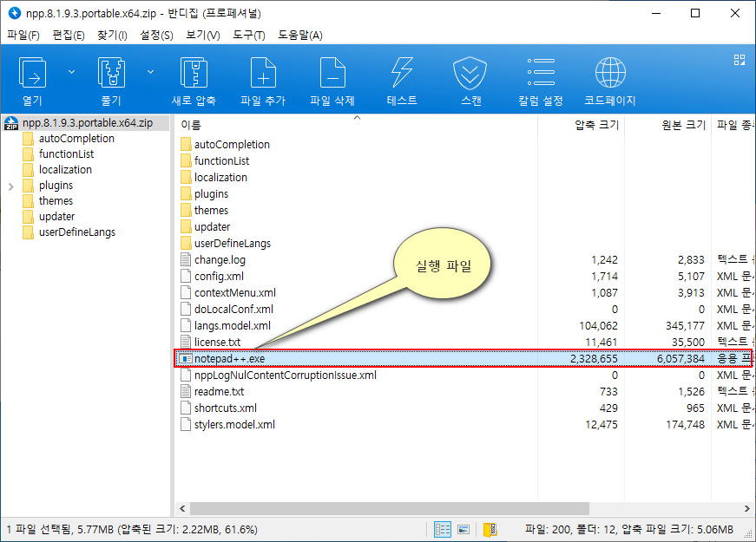Viewport: 756px width, 542px height.
Task: Select autoCompletion folder in the left tree
Action: pyautogui.click(x=76, y=139)
